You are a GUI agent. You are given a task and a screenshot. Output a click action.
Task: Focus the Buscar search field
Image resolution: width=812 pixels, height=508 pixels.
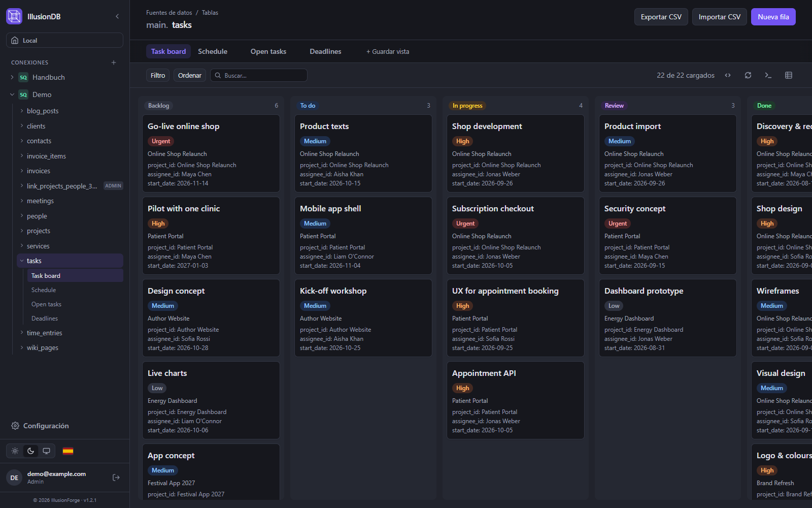coord(259,75)
